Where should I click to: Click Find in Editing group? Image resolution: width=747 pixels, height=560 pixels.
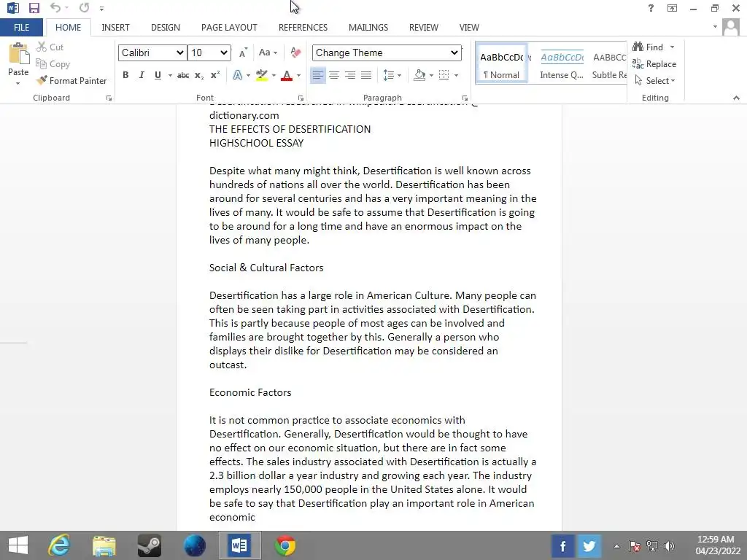tap(648, 47)
